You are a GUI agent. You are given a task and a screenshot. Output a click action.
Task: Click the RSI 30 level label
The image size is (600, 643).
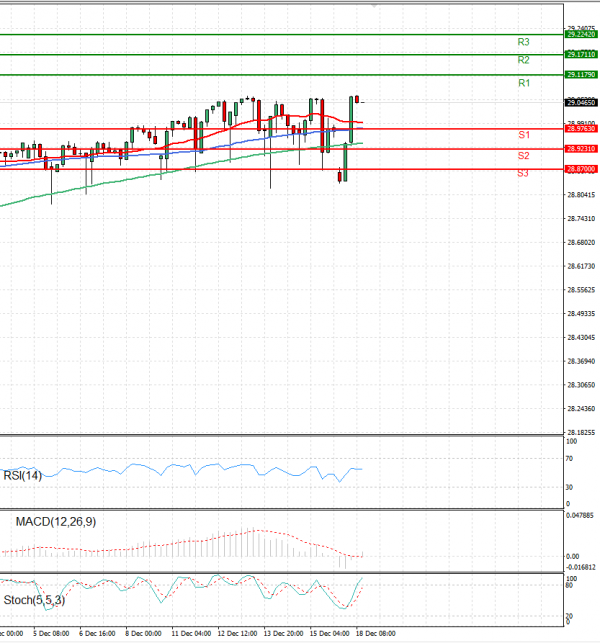[569, 487]
